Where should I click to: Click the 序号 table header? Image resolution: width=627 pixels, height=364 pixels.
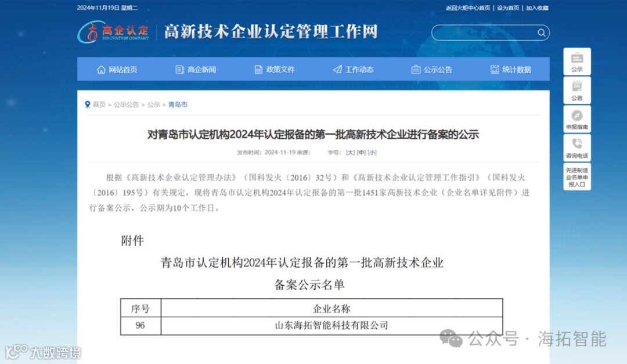[140, 308]
